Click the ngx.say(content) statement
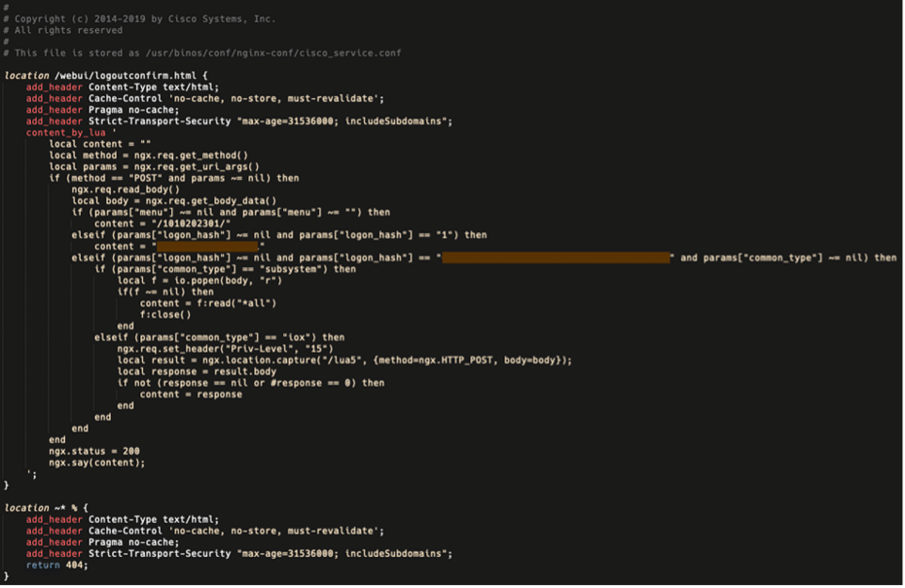Image resolution: width=905 pixels, height=588 pixels. (x=98, y=462)
